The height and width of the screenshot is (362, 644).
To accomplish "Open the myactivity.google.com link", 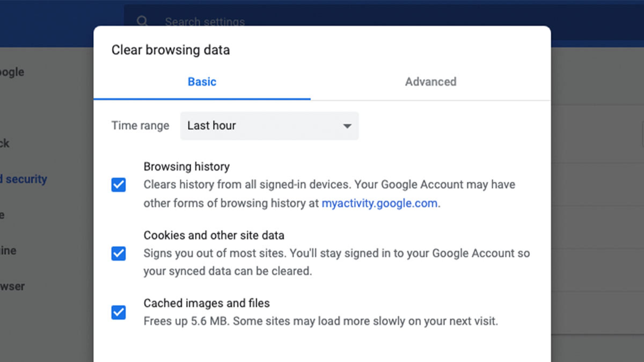I will [x=379, y=203].
